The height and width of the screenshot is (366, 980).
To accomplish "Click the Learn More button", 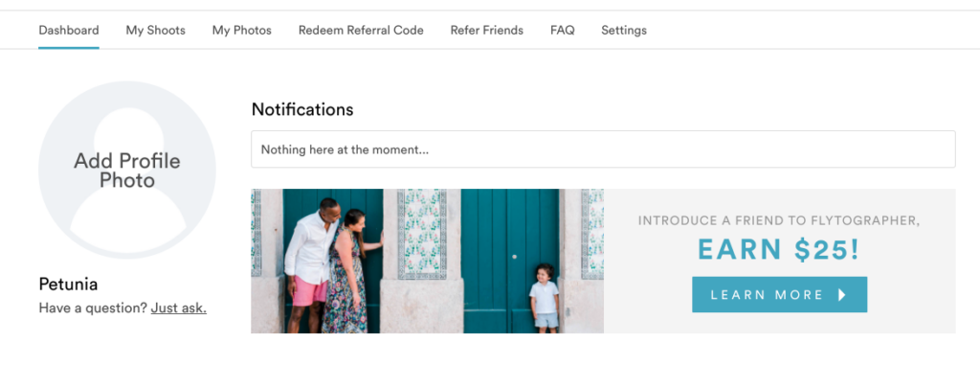I will coord(779,295).
